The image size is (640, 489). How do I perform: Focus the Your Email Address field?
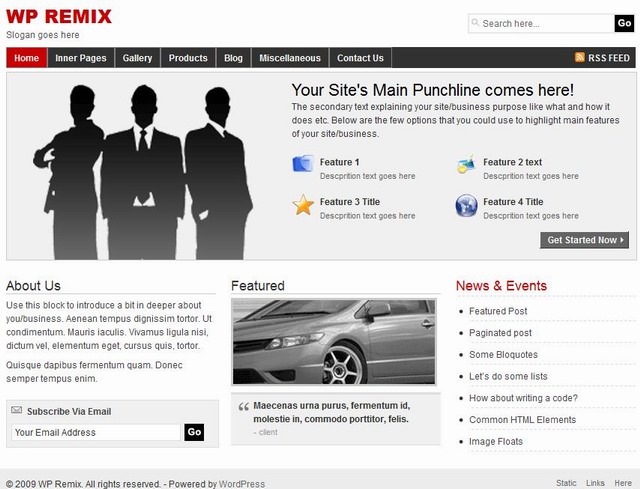(96, 432)
